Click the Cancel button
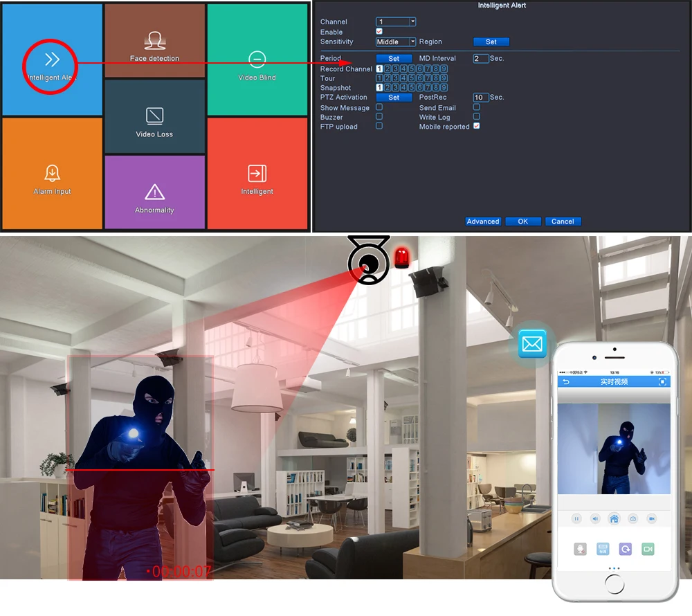Viewport: 692px width, 616px height. coord(563,221)
